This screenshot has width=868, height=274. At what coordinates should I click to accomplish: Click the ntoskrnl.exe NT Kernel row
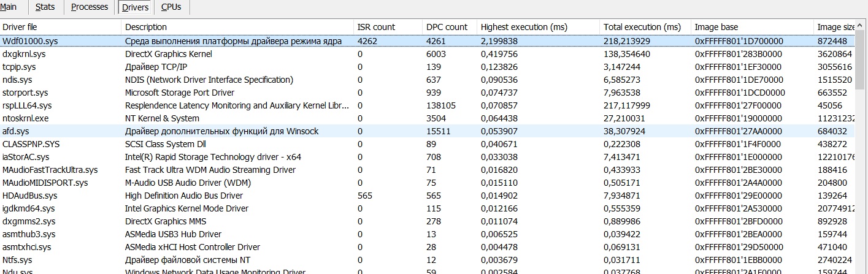(25, 118)
